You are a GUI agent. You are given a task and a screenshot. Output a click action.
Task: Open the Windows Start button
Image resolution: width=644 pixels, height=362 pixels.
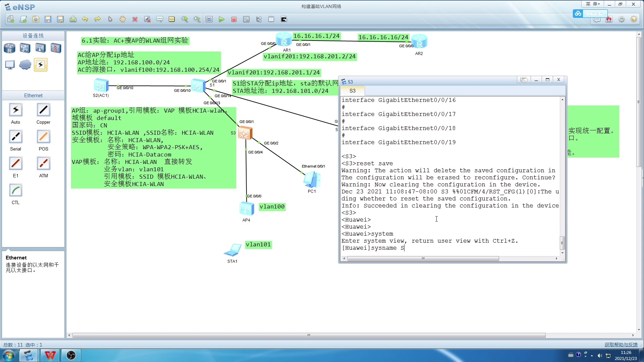pyautogui.click(x=9, y=355)
